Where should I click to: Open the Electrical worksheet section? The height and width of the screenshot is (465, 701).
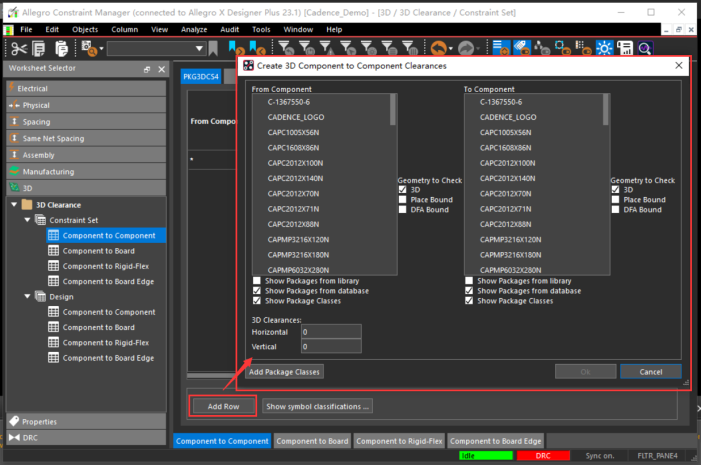click(86, 89)
